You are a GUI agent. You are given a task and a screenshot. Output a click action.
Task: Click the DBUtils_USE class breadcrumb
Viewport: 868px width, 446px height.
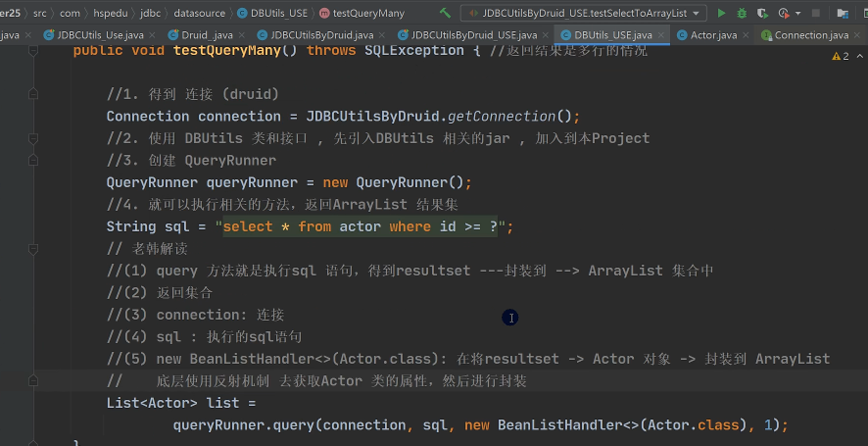click(272, 13)
